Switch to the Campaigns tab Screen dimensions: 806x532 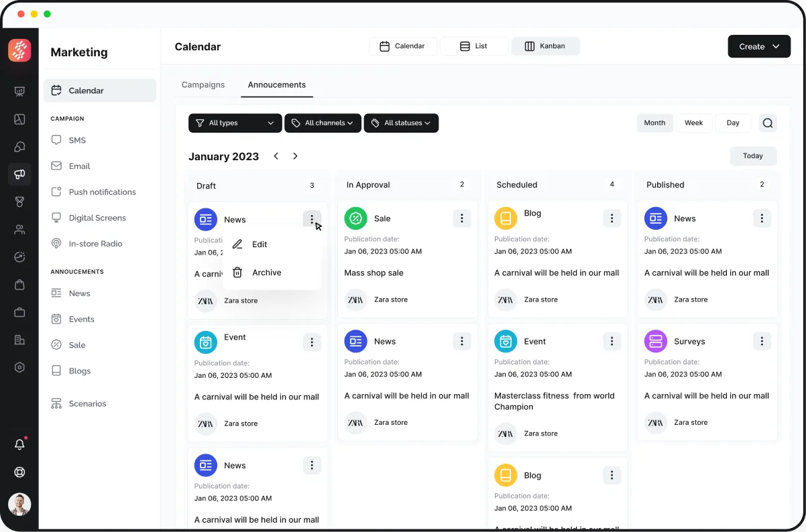click(203, 84)
